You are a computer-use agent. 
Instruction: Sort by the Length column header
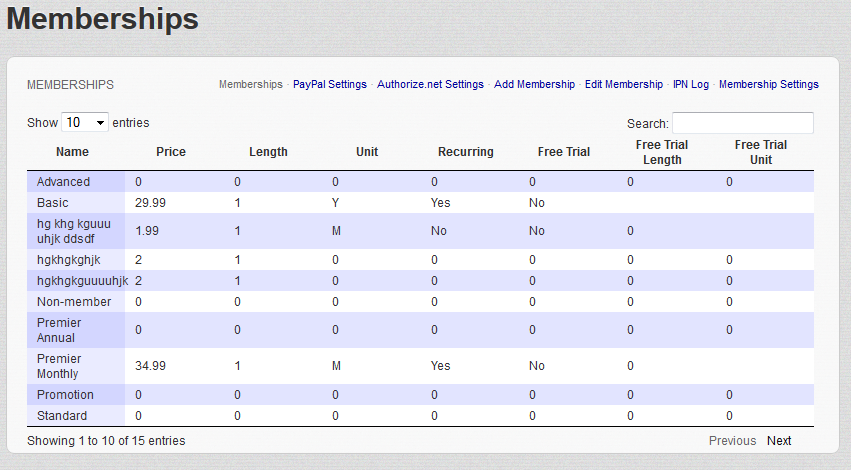[268, 152]
